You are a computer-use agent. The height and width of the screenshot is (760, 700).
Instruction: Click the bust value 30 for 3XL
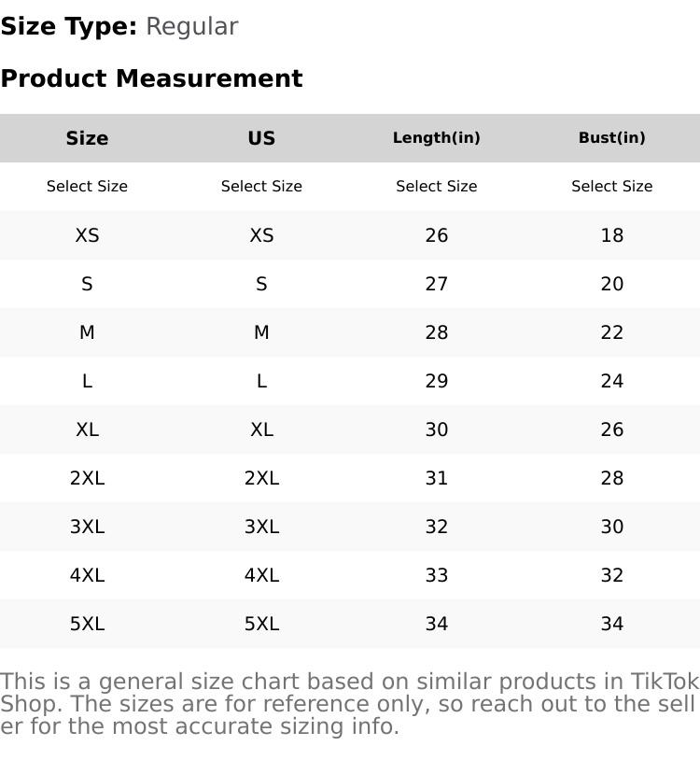click(611, 527)
